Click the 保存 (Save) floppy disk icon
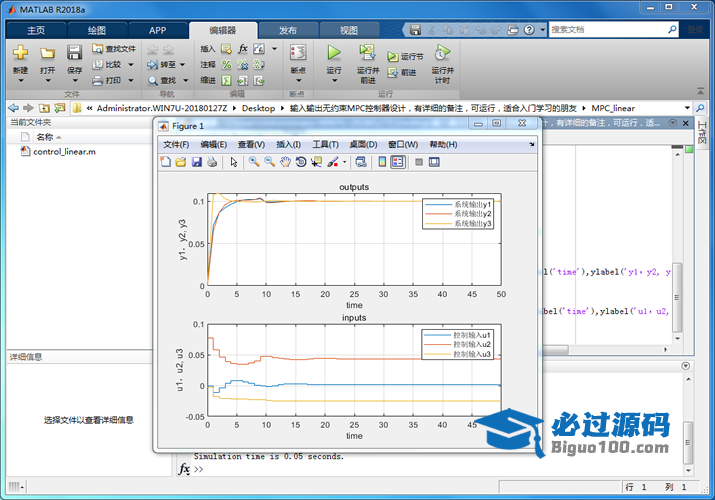The image size is (715, 500). (x=74, y=53)
